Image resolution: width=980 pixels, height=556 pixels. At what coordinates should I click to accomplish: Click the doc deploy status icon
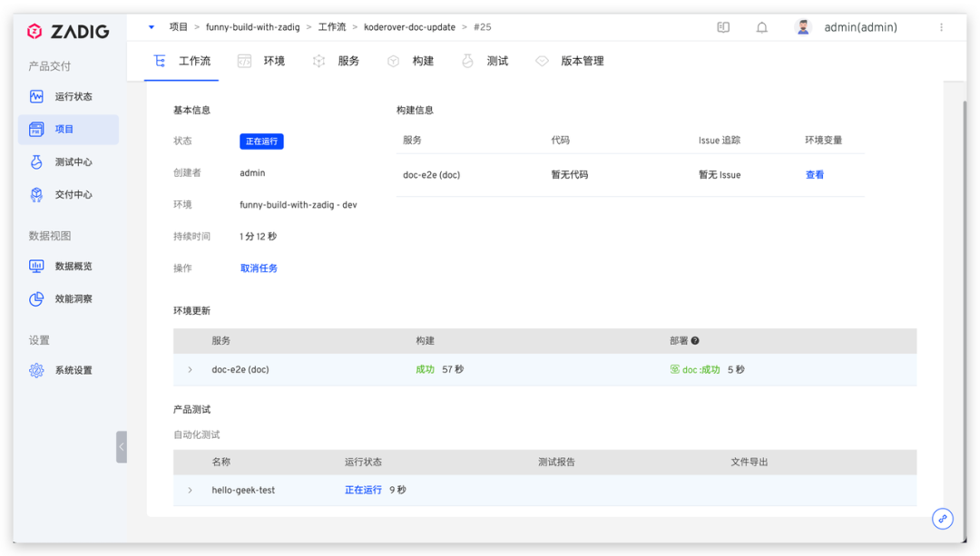click(x=674, y=369)
